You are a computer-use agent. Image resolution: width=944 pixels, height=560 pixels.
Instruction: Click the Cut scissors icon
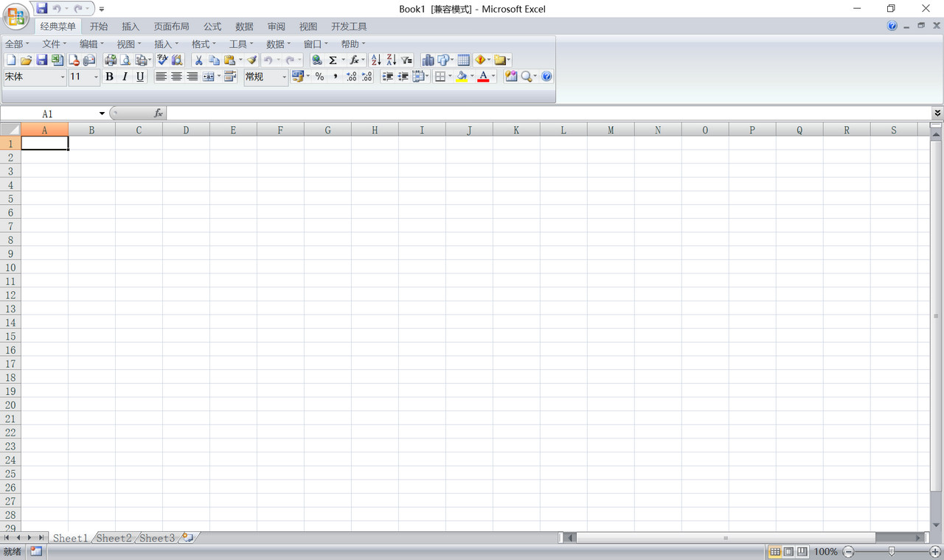pos(198,60)
